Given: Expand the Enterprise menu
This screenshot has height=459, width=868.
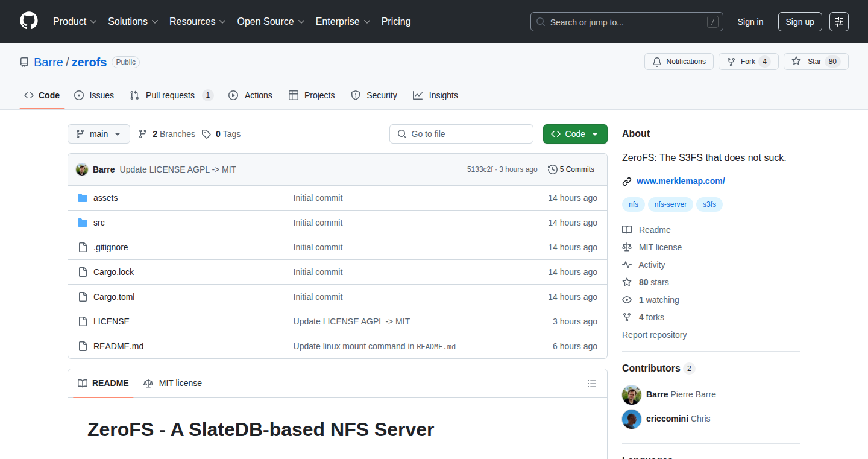Looking at the screenshot, I should pos(343,21).
